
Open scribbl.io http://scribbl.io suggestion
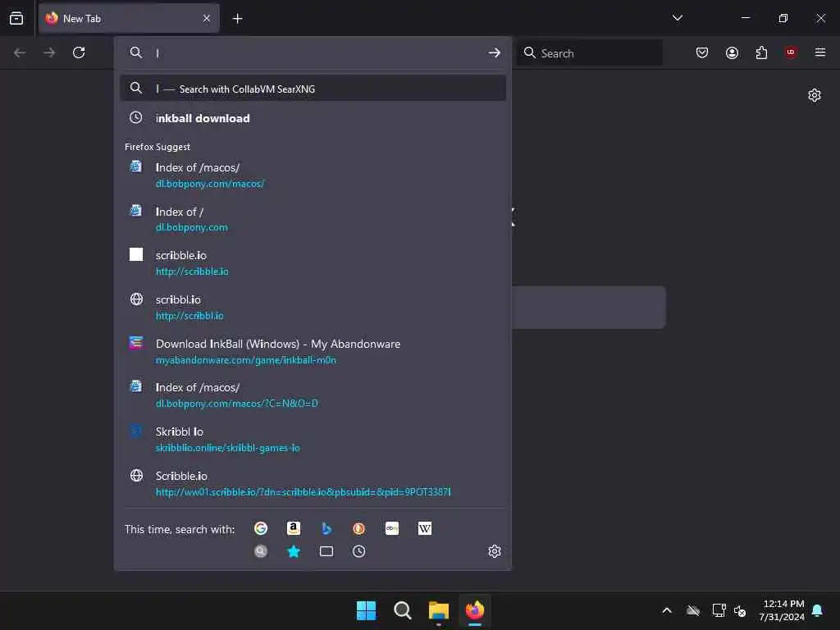(x=313, y=308)
